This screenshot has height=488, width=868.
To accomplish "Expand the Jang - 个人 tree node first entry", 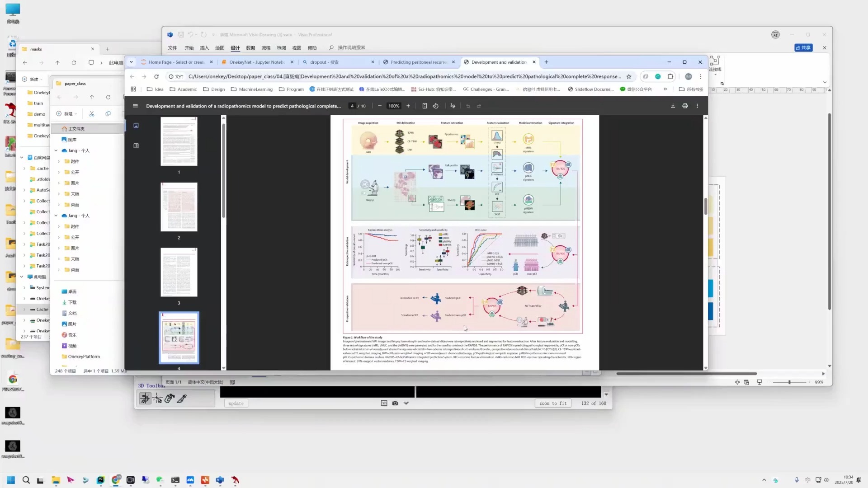I will [x=56, y=150].
